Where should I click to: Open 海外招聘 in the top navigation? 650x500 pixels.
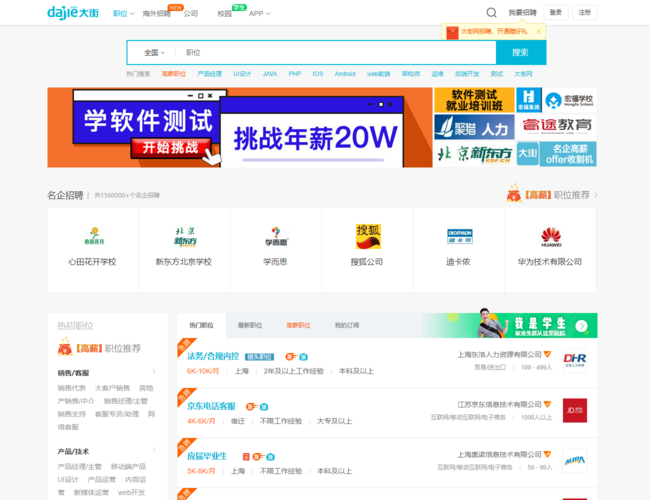pos(157,14)
